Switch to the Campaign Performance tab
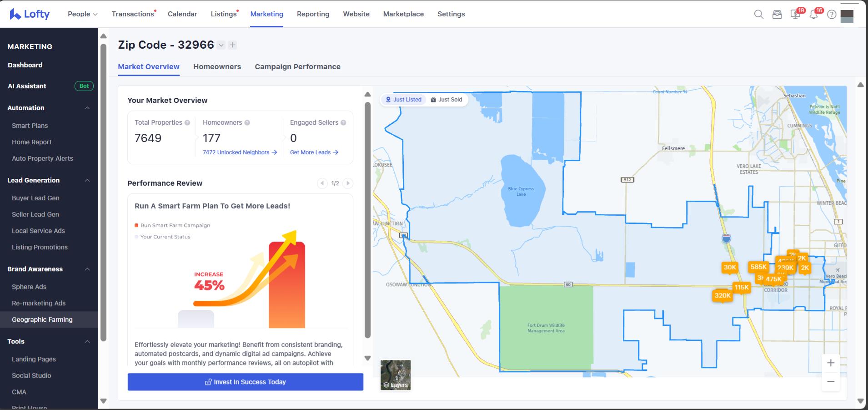This screenshot has width=868, height=410. tap(297, 66)
